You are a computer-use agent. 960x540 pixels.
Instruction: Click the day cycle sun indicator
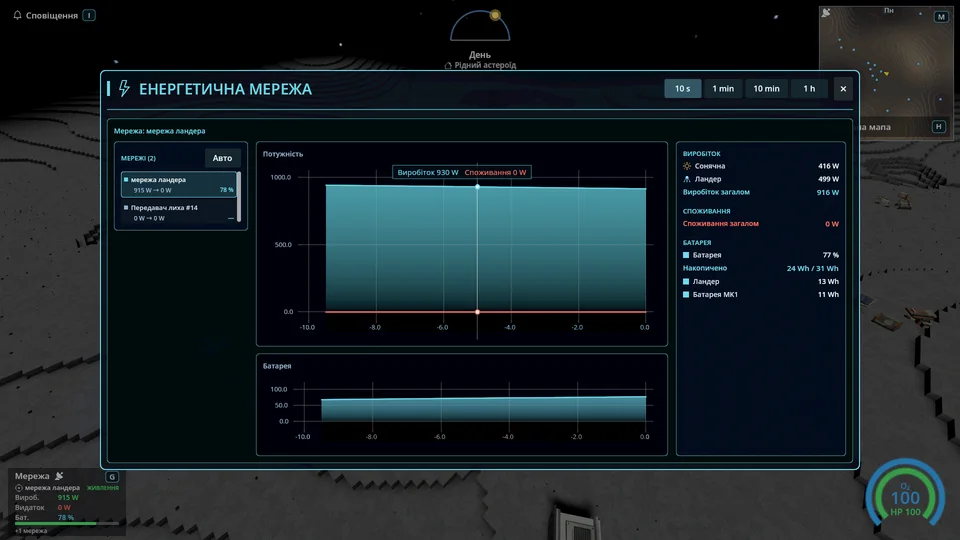click(x=495, y=15)
